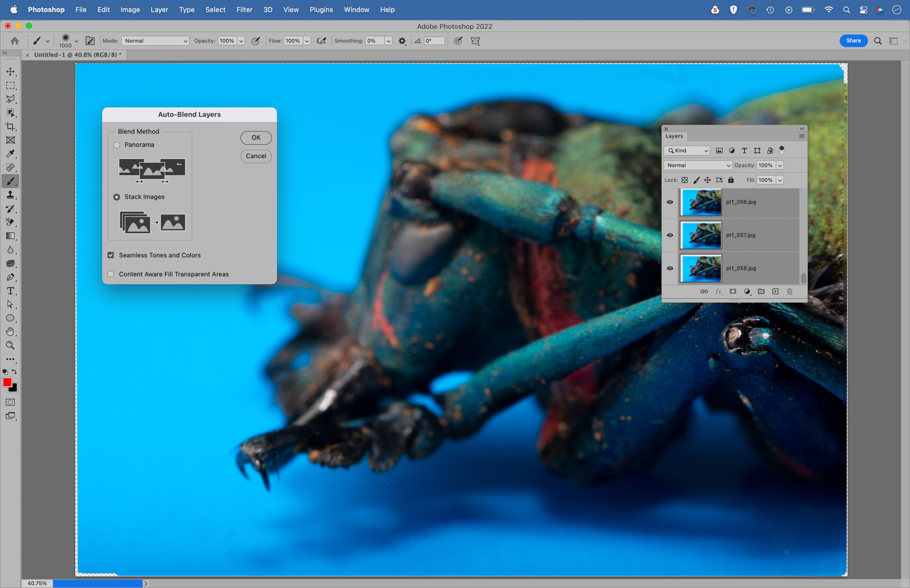Toggle Quick Mask mode

tap(10, 402)
